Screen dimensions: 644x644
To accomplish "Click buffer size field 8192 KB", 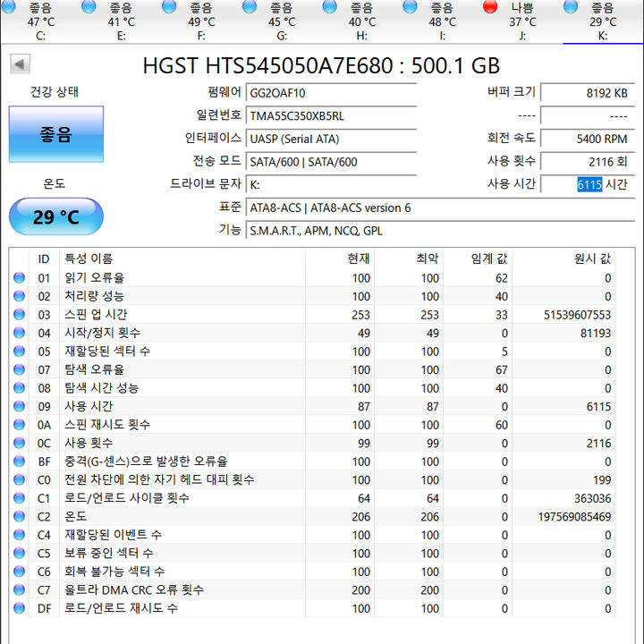I will [x=588, y=93].
